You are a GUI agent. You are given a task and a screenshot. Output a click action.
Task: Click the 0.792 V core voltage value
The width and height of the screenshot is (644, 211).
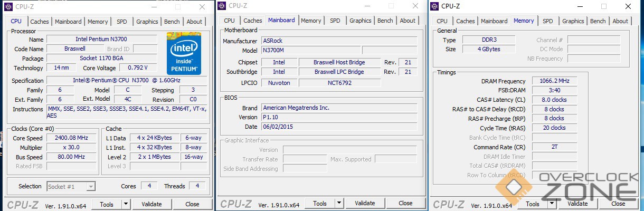pos(138,68)
